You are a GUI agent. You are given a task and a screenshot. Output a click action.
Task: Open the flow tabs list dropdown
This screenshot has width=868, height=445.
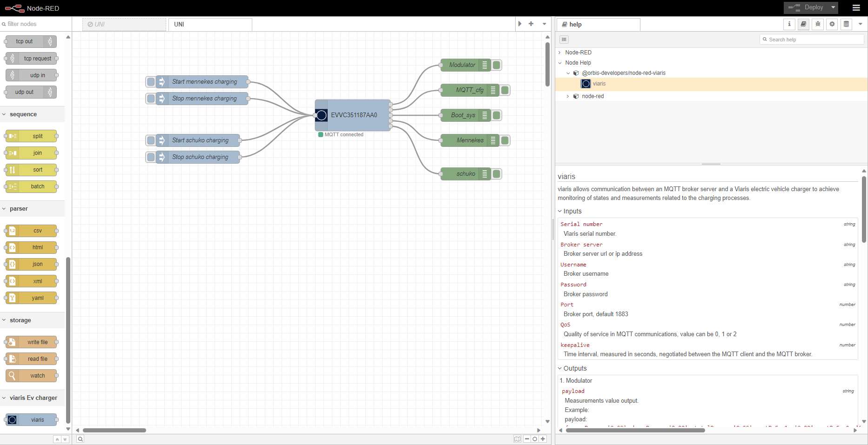(544, 24)
